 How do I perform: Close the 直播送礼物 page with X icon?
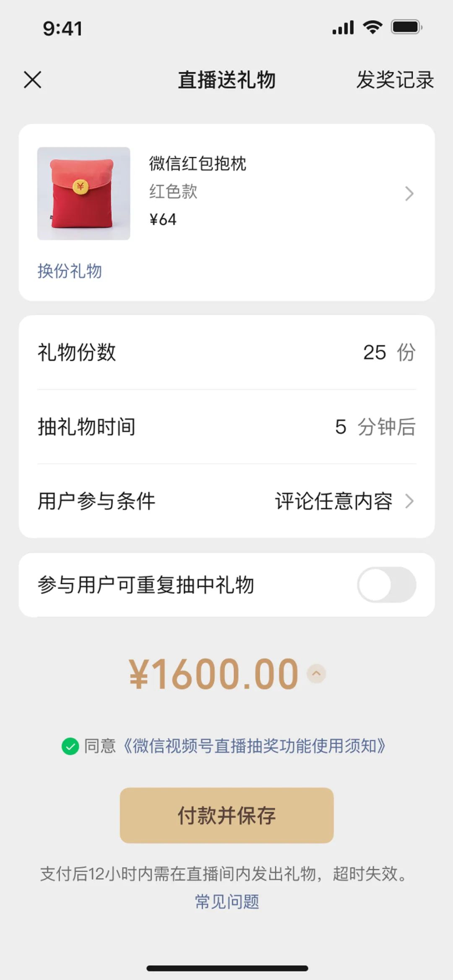[33, 80]
